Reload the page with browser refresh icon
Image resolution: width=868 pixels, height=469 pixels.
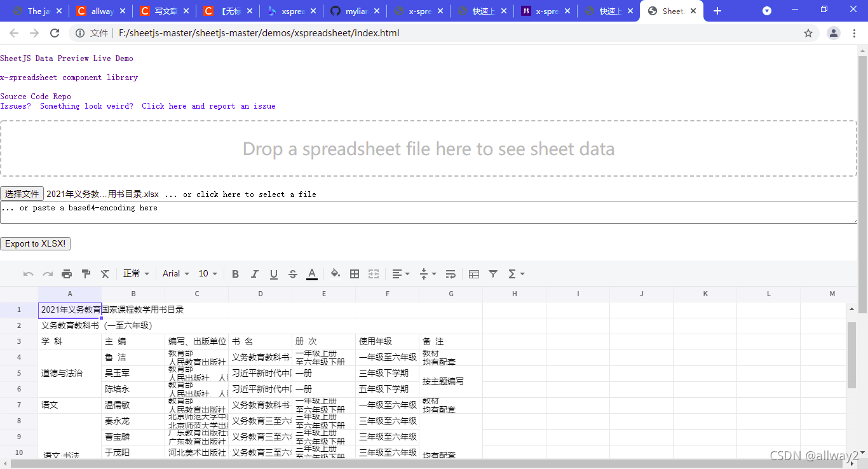coord(55,33)
